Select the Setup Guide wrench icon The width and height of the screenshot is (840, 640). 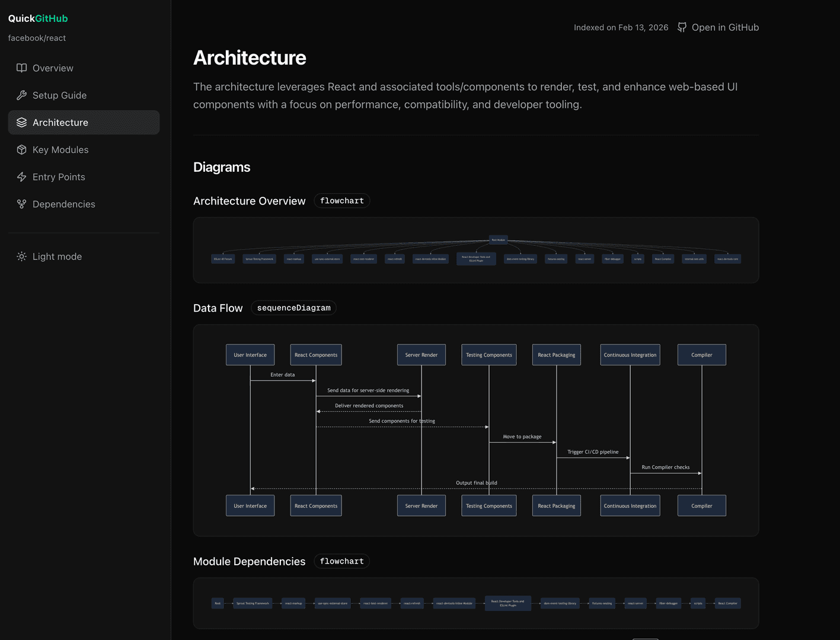[21, 95]
